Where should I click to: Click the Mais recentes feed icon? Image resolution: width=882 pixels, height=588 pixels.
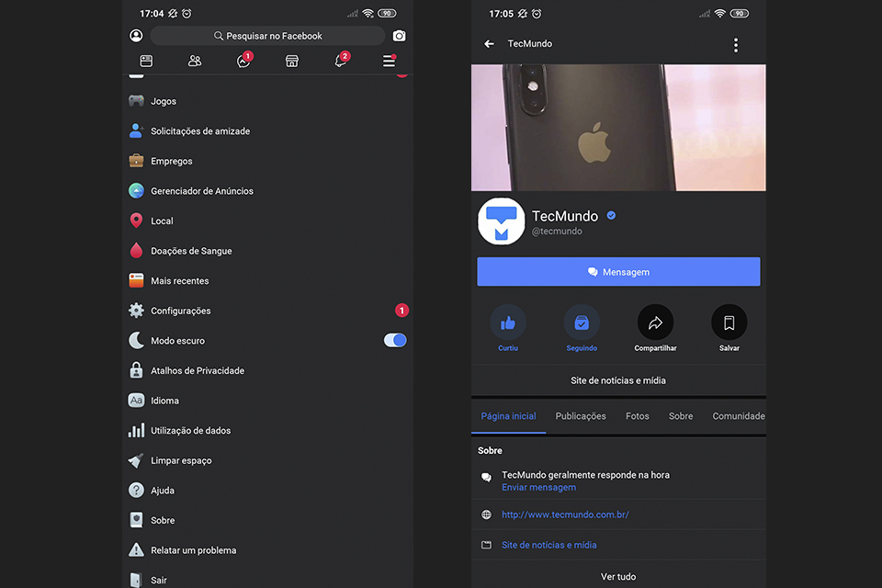[x=136, y=280]
